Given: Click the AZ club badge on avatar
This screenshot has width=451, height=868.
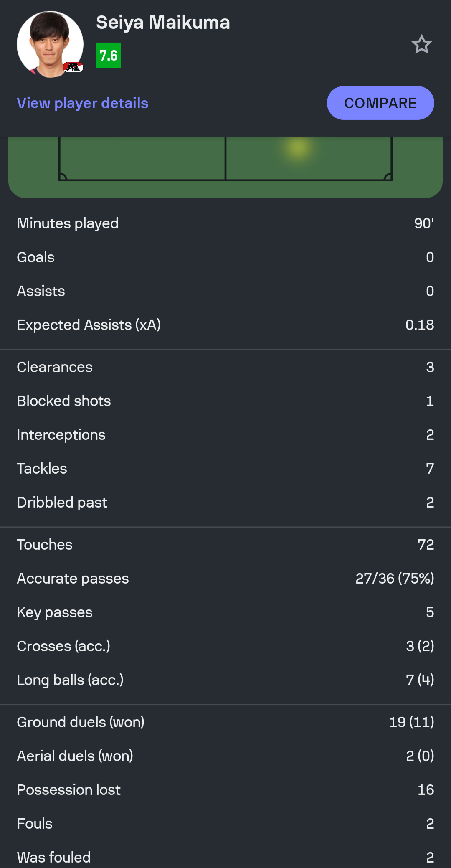Looking at the screenshot, I should click(x=73, y=67).
